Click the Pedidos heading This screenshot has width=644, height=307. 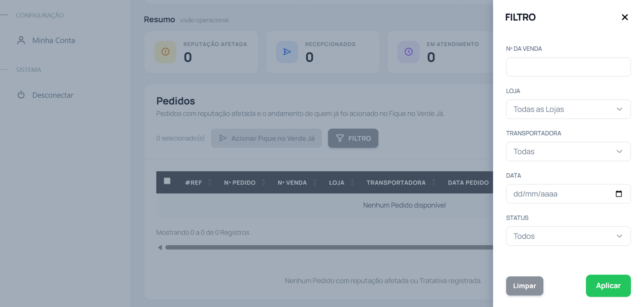point(175,101)
